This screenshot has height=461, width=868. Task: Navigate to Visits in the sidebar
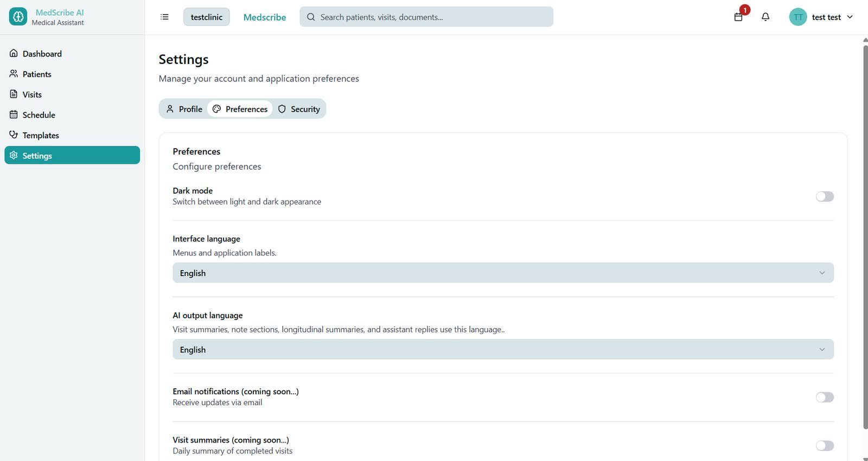pos(72,94)
